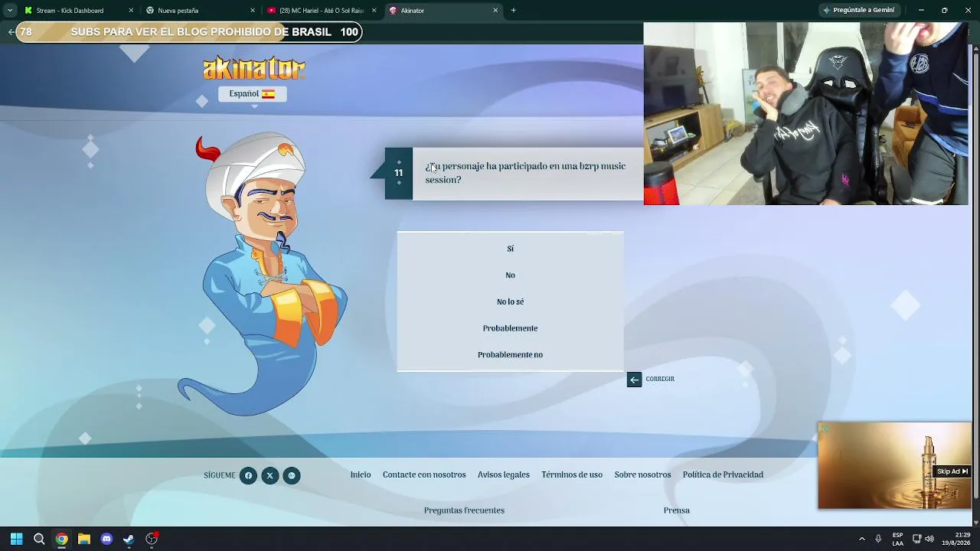Open Steam from the taskbar
The height and width of the screenshot is (551, 980).
click(129, 539)
